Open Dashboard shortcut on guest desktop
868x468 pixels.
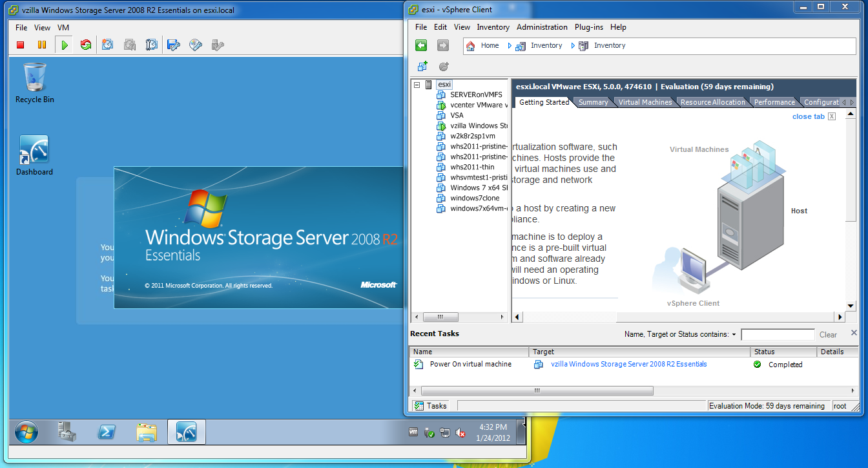pyautogui.click(x=34, y=155)
